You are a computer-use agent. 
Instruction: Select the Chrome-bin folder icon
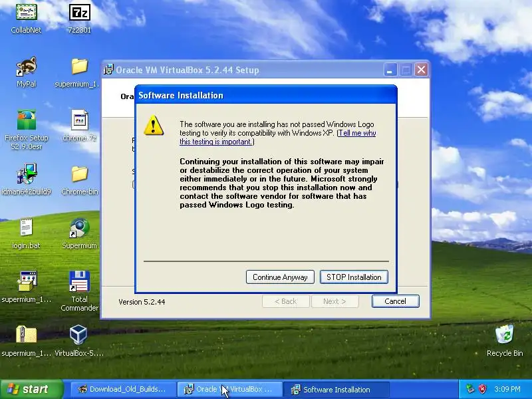[x=79, y=174]
